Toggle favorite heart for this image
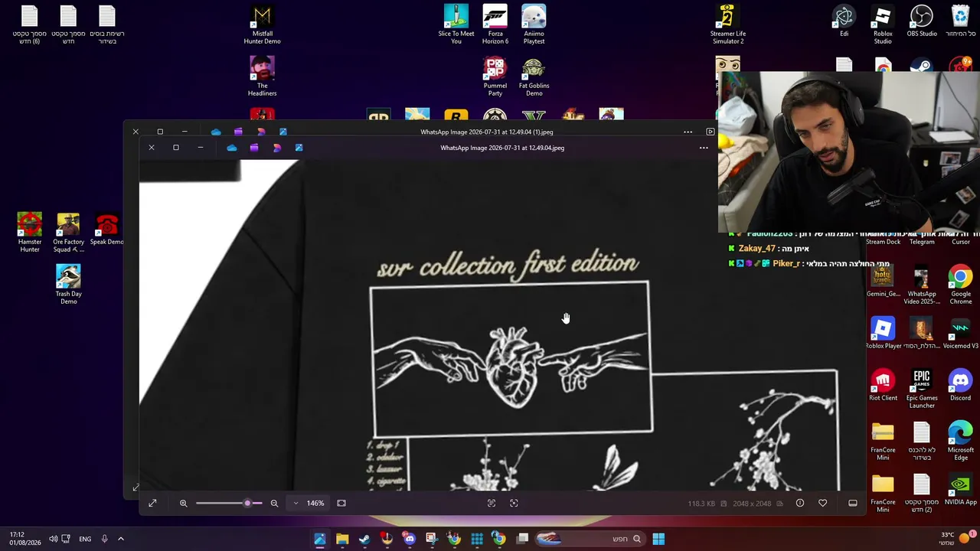The width and height of the screenshot is (980, 551). [x=822, y=503]
